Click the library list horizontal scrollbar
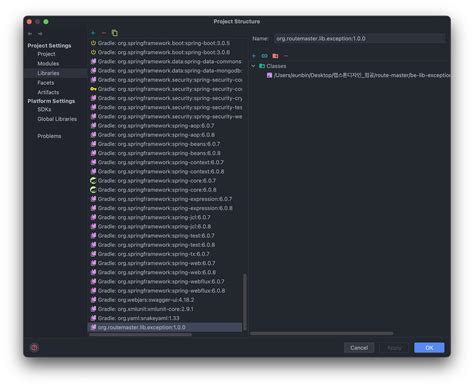474x388 pixels. tap(140, 334)
